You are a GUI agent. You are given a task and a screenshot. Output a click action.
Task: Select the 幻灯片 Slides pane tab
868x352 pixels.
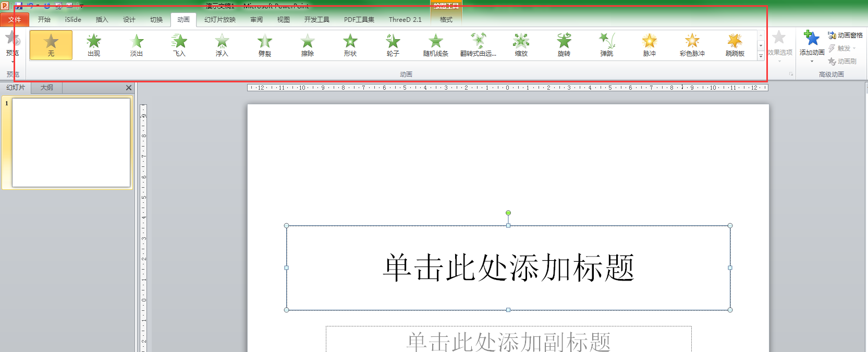coord(16,88)
